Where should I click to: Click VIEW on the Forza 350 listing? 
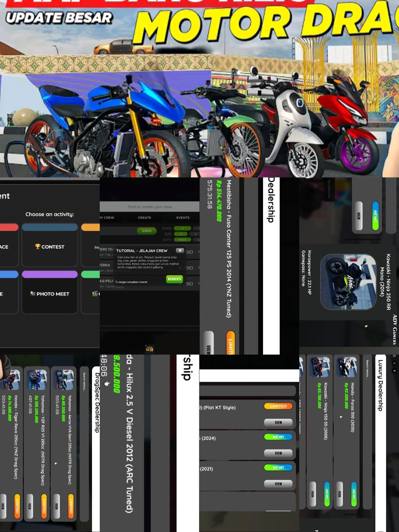pos(340,494)
